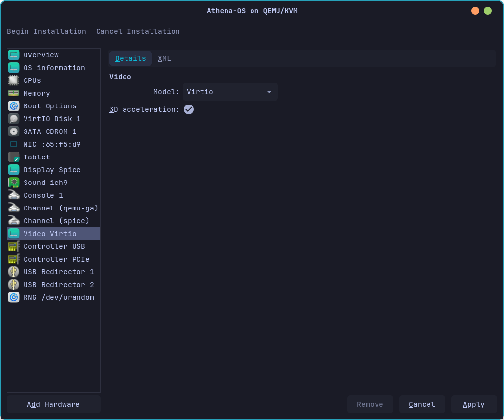This screenshot has height=420, width=504.
Task: Click the SATA CDROM 1 disc icon
Action: tap(14, 131)
